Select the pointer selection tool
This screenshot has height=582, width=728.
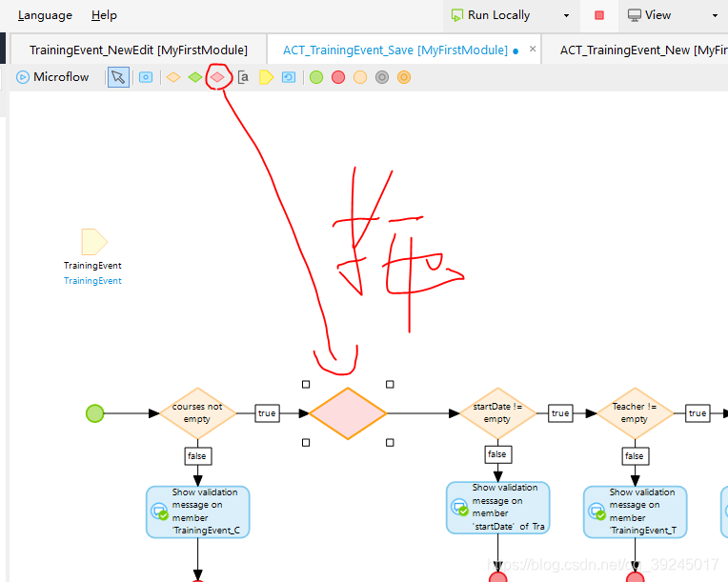pyautogui.click(x=118, y=77)
